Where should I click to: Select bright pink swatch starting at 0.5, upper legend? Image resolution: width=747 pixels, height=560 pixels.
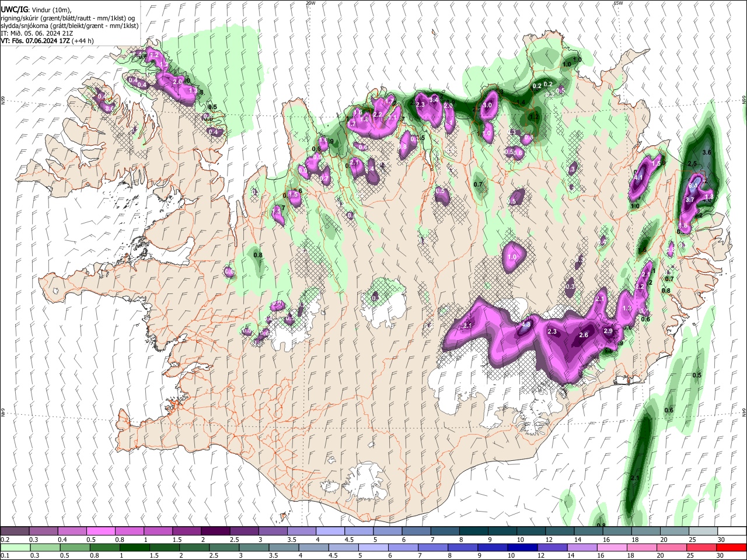[x=100, y=531]
